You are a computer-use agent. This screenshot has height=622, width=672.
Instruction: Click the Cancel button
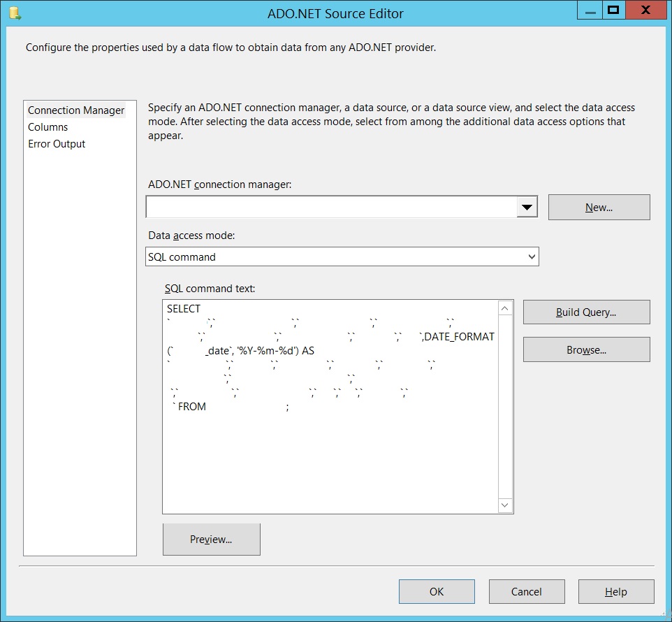click(x=527, y=591)
